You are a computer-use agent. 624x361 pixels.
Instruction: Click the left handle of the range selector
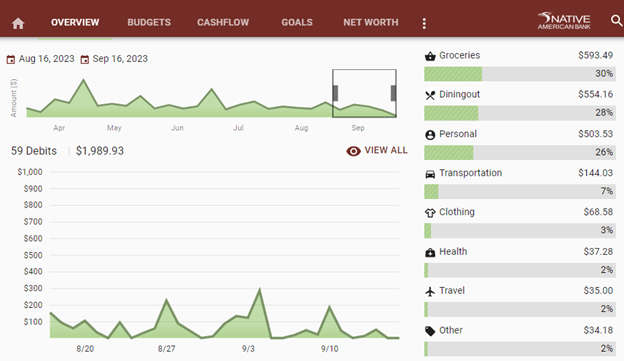pos(335,93)
